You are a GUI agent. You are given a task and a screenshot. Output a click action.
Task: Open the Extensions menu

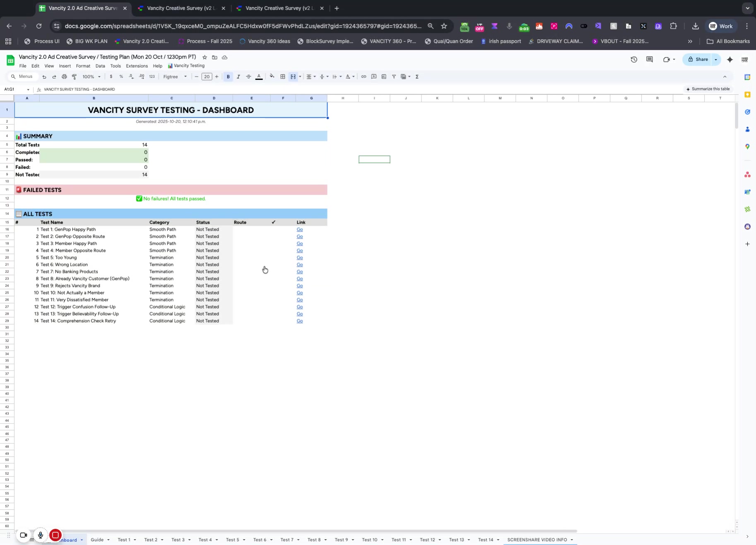137,66
